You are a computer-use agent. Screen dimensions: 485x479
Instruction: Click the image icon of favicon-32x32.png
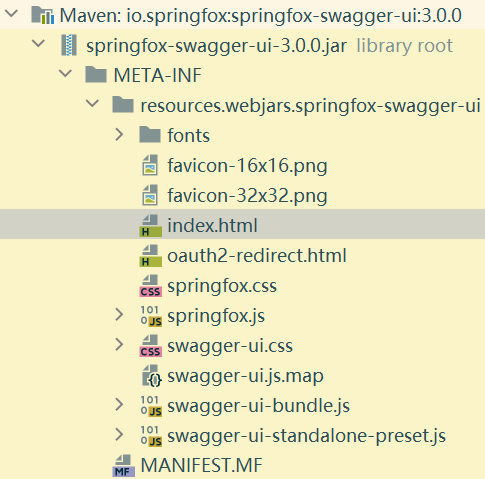click(150, 195)
